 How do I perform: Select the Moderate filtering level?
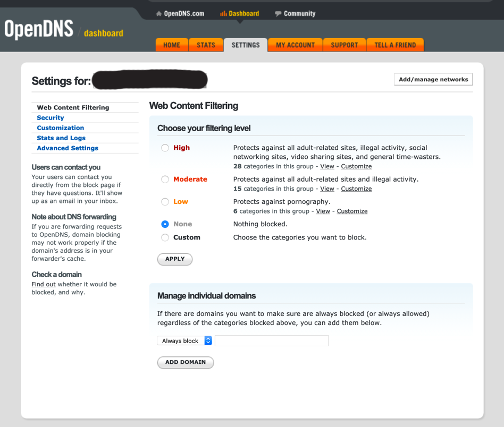(x=165, y=179)
